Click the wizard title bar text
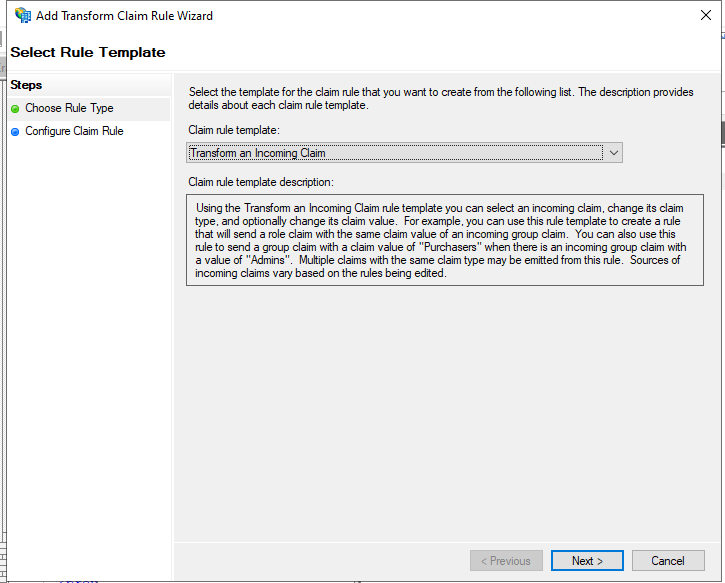The height and width of the screenshot is (583, 725). (125, 16)
